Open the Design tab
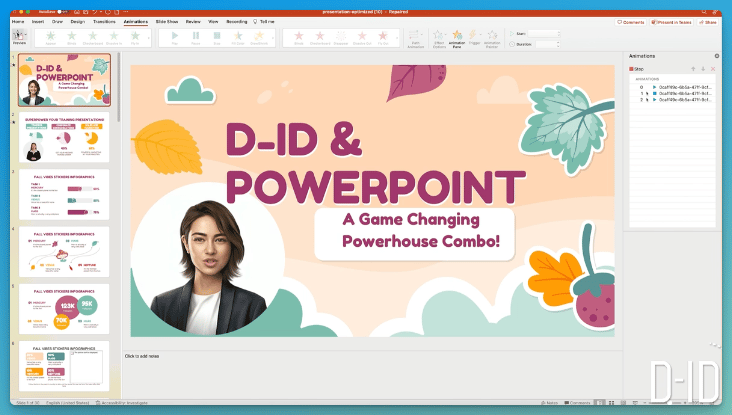732x415 pixels. coord(77,21)
